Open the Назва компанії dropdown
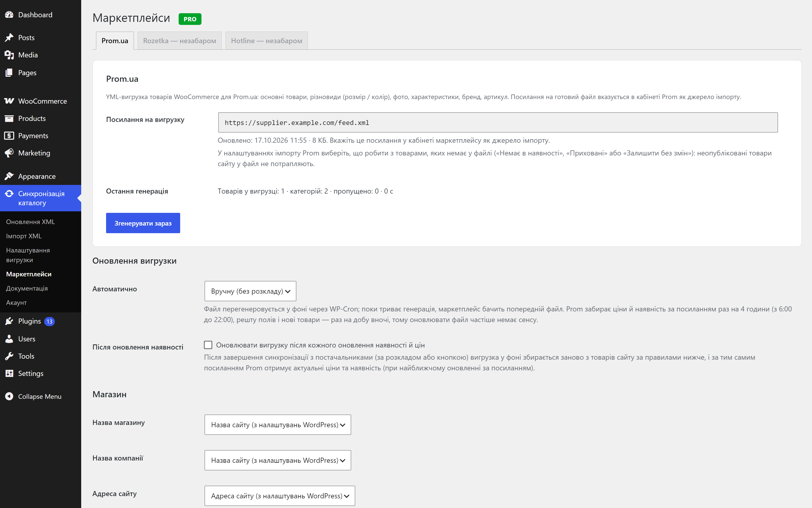 (278, 460)
